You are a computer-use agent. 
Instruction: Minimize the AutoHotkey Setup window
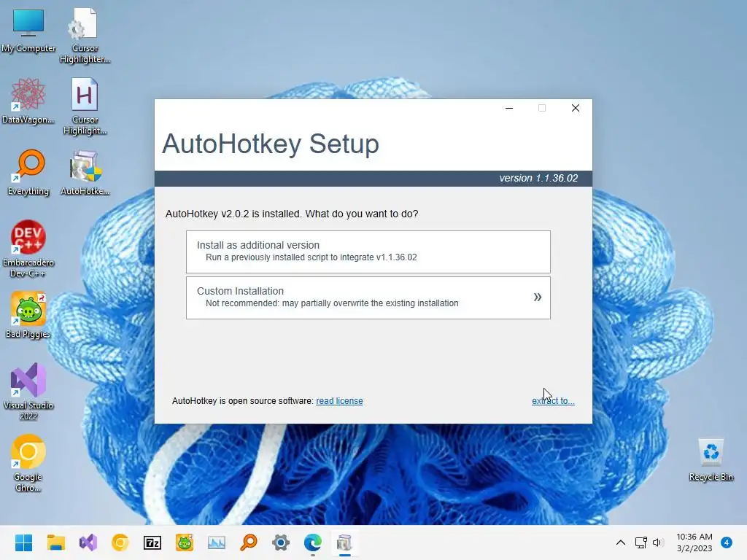[508, 108]
